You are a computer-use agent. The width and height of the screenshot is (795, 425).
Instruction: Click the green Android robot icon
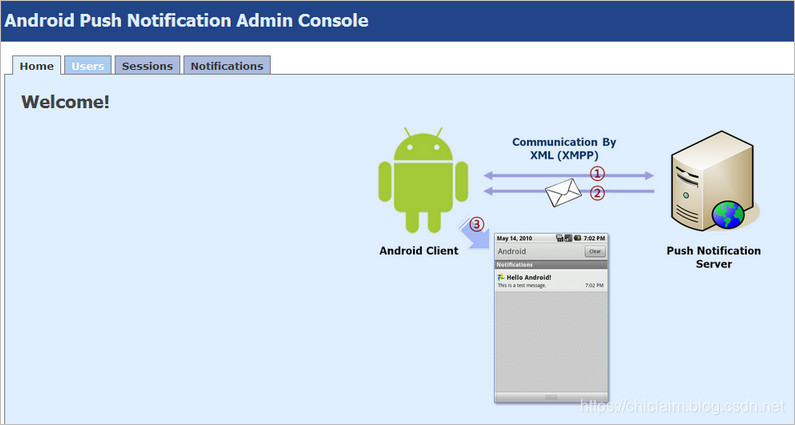click(423, 181)
